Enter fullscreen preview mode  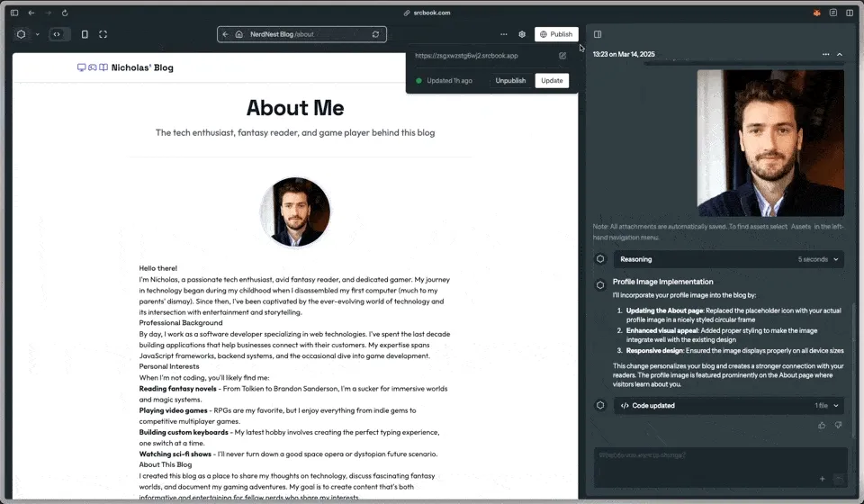(x=103, y=34)
